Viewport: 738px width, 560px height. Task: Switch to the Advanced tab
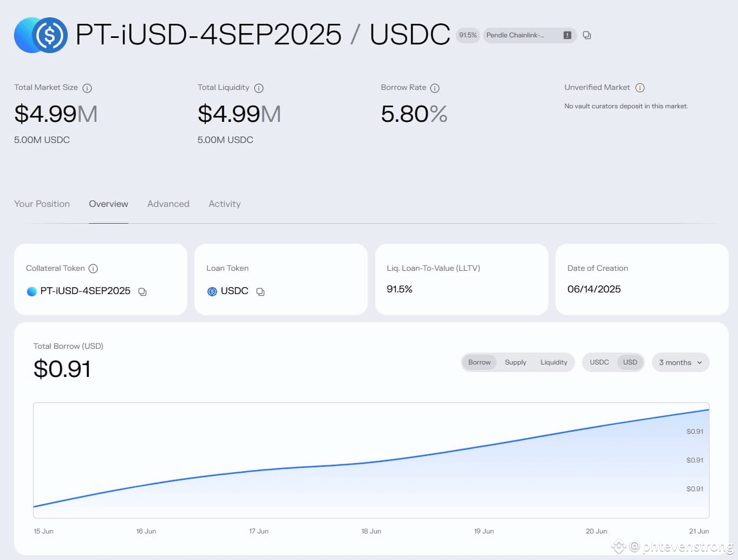point(168,204)
